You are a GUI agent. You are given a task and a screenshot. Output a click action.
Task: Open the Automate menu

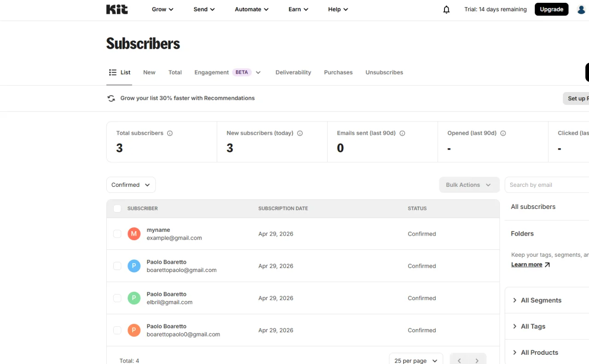251,9
